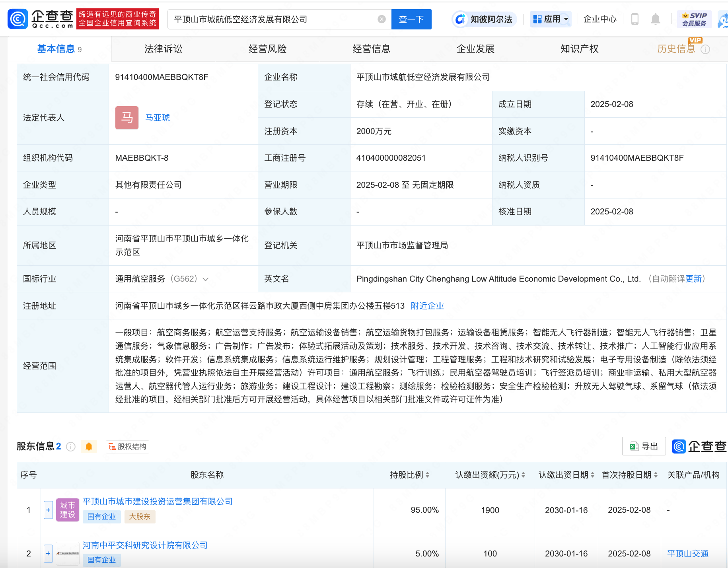This screenshot has height=568, width=728.
Task: Open 企业中心 link
Action: pos(600,19)
